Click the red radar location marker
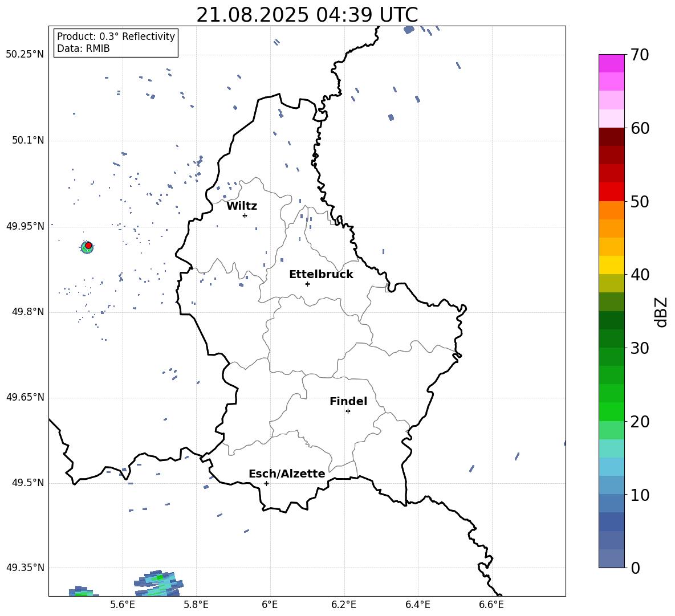 click(88, 246)
